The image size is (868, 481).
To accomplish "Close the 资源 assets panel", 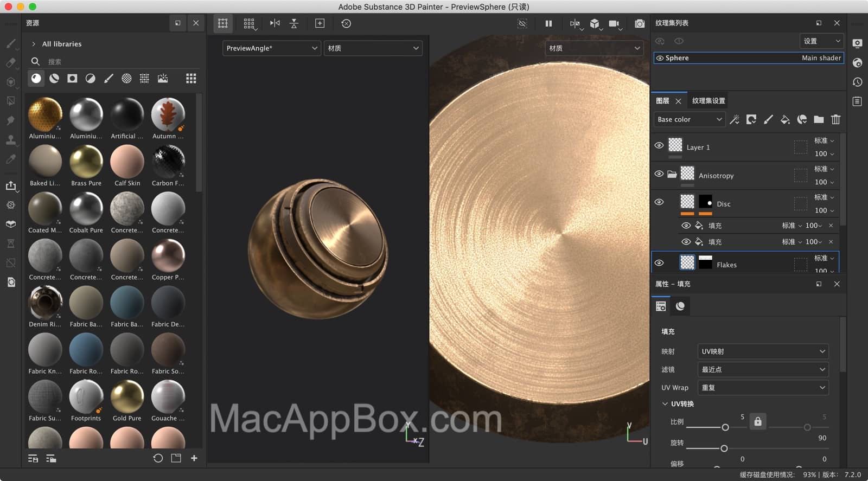I will coord(196,23).
